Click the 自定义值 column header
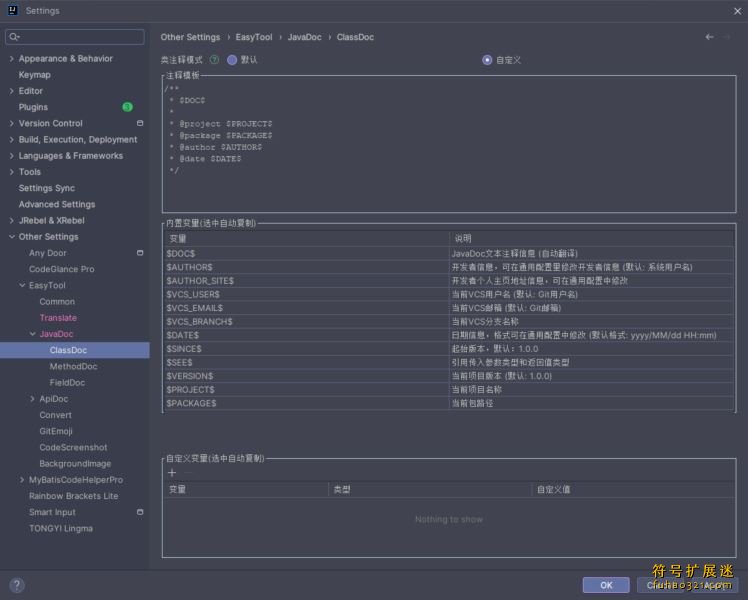 [x=633, y=489]
